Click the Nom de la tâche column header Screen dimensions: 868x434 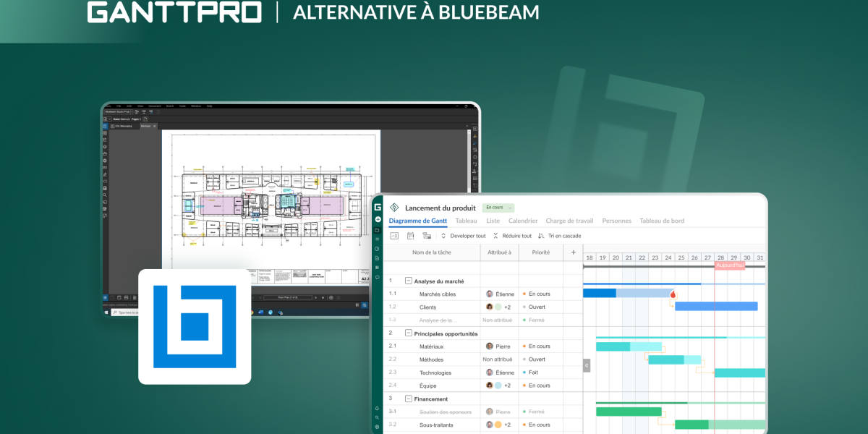click(x=431, y=252)
